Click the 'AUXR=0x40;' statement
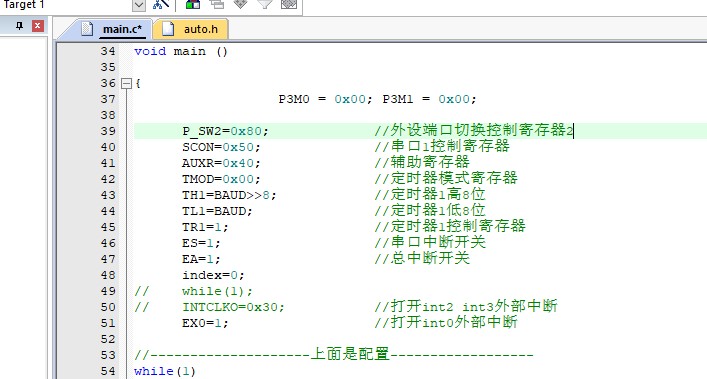 coord(221,163)
